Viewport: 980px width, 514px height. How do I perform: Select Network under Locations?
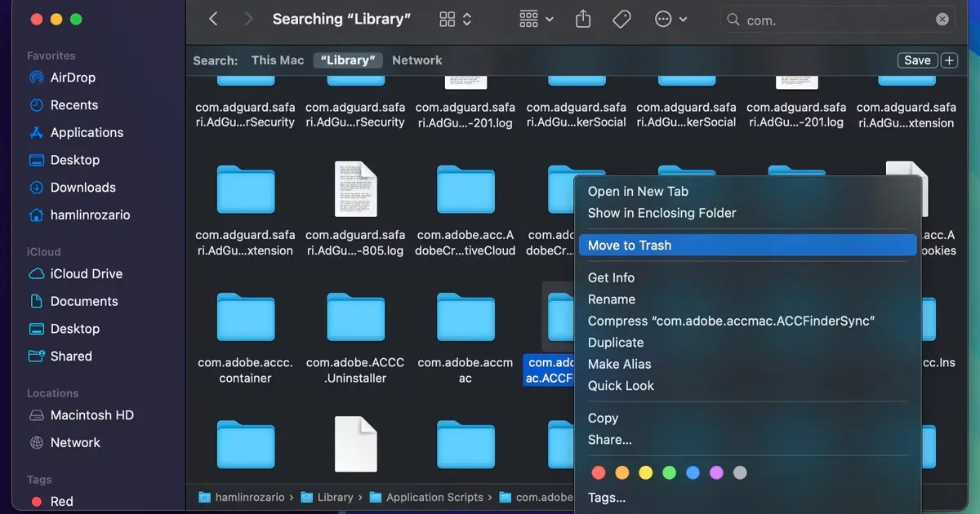pos(75,443)
